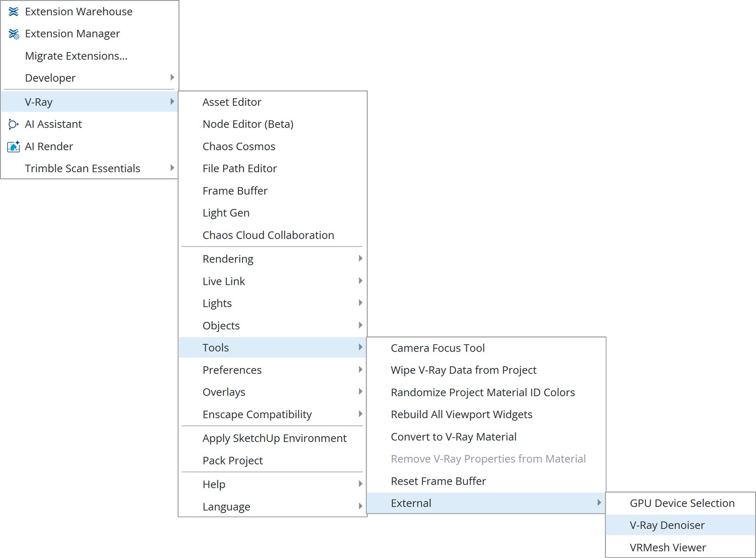Expand the Rendering submenu arrow
This screenshot has height=558, width=756.
(x=361, y=258)
